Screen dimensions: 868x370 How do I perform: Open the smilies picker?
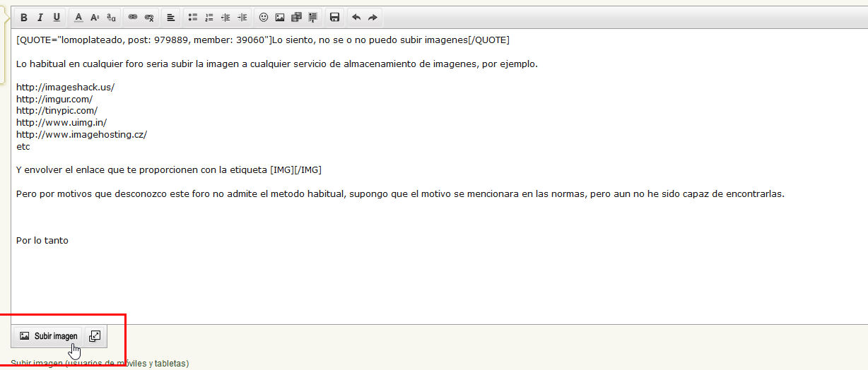[264, 17]
